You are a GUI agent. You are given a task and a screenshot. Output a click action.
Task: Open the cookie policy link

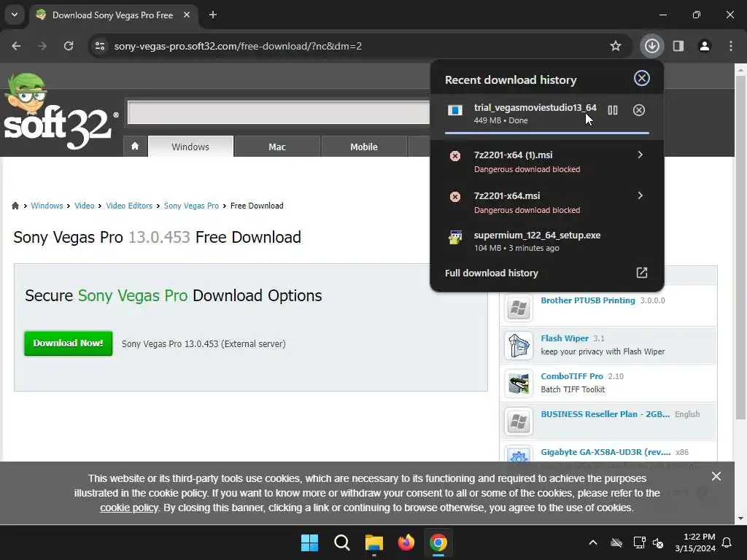(x=129, y=507)
